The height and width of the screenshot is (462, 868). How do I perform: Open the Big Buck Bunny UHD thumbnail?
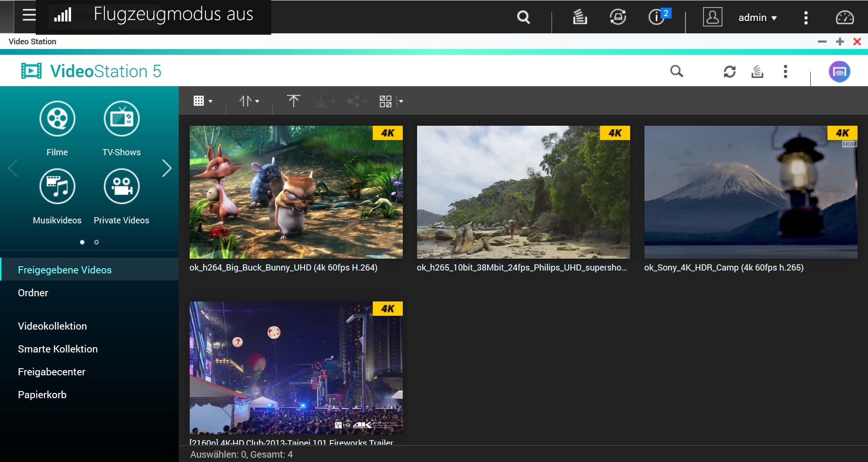(x=296, y=192)
